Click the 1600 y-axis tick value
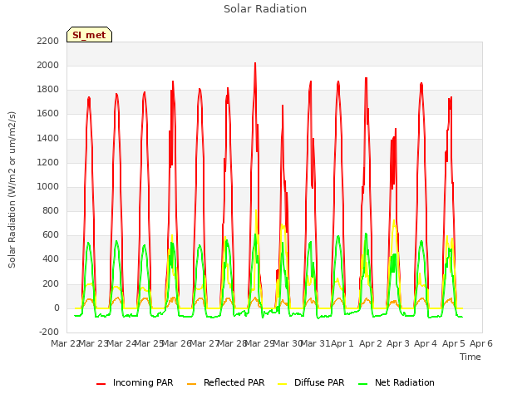The width and height of the screenshot is (532, 399). [48, 114]
